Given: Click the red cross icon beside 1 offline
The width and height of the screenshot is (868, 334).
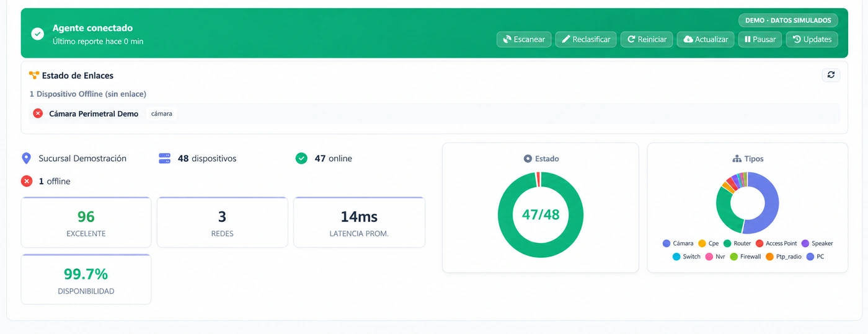Looking at the screenshot, I should (x=27, y=182).
